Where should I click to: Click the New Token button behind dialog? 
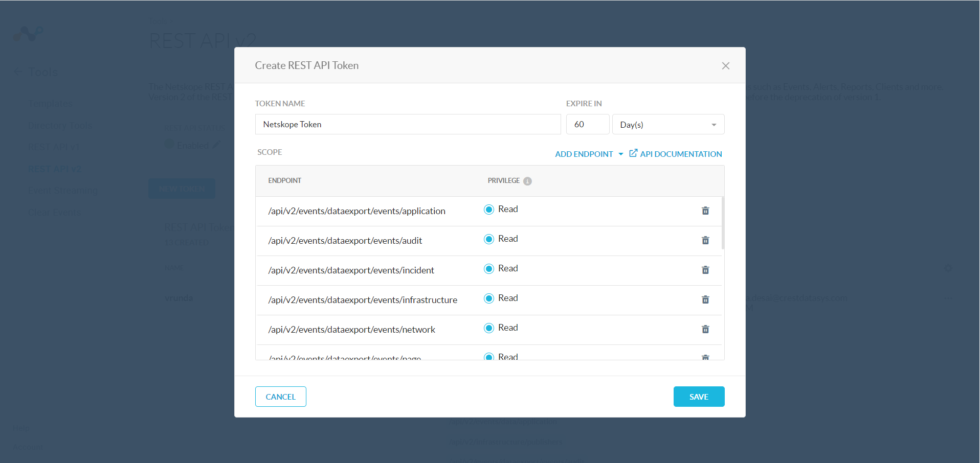[x=182, y=189]
